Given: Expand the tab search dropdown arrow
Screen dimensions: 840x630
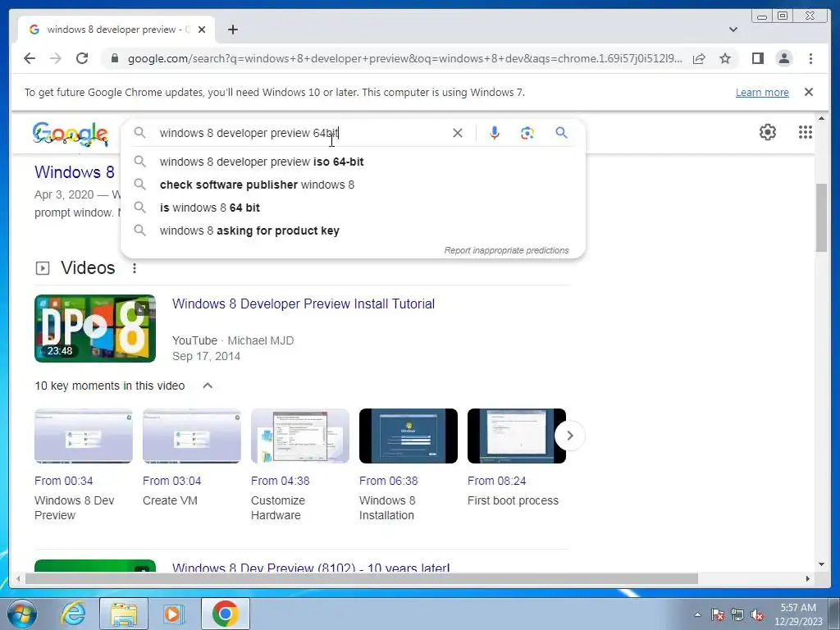Looking at the screenshot, I should (x=733, y=30).
